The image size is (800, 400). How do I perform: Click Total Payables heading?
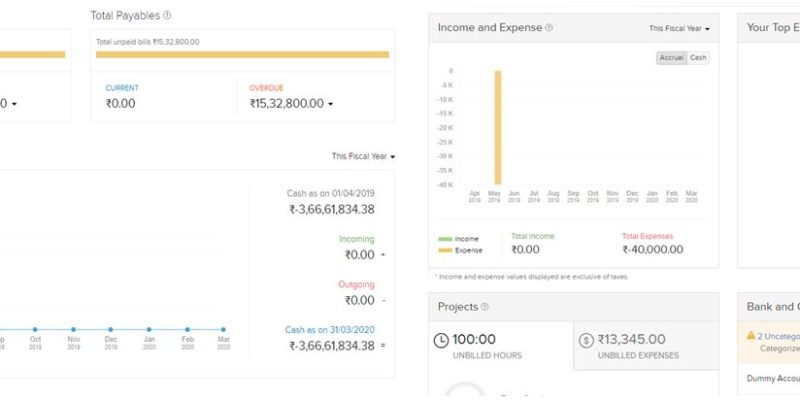tap(125, 16)
